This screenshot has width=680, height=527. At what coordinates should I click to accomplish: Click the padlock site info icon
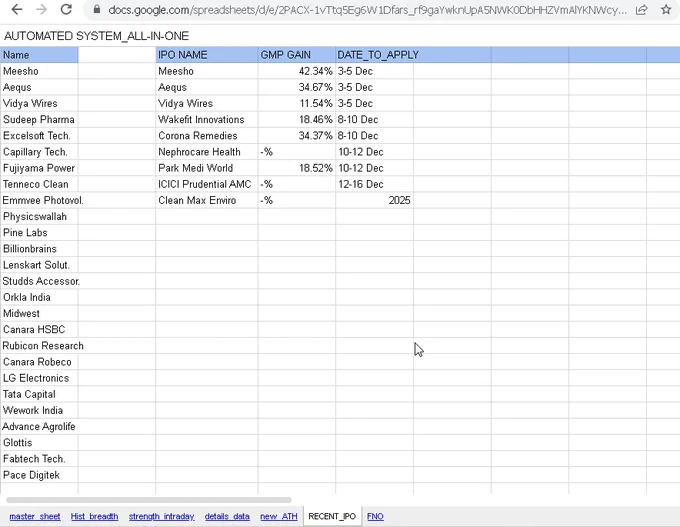(97, 10)
